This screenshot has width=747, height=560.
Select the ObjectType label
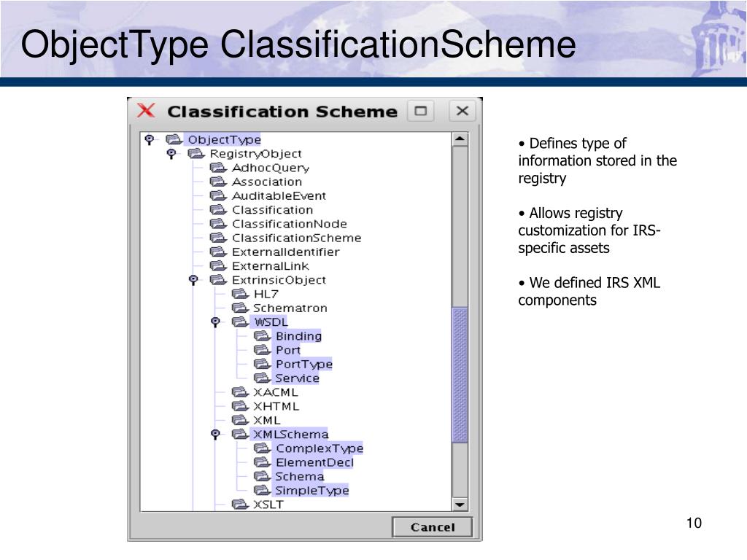tap(224, 139)
